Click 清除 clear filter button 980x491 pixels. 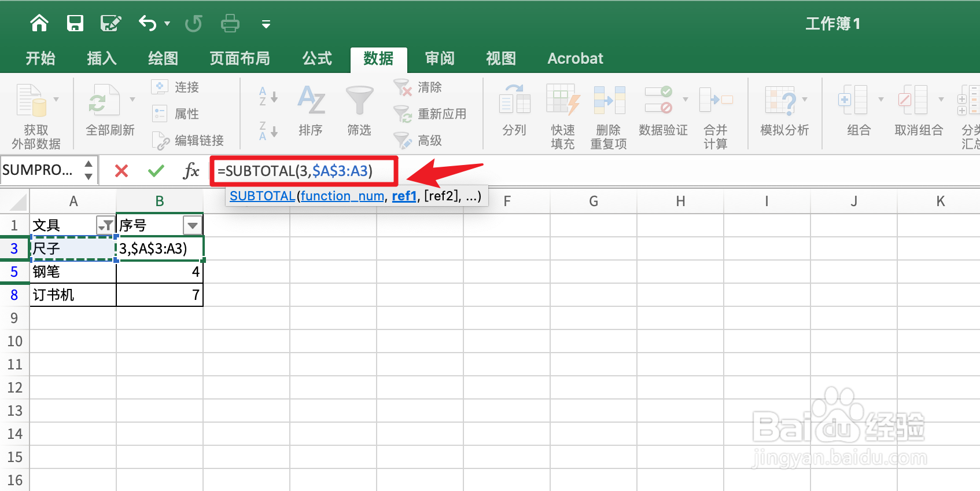418,87
